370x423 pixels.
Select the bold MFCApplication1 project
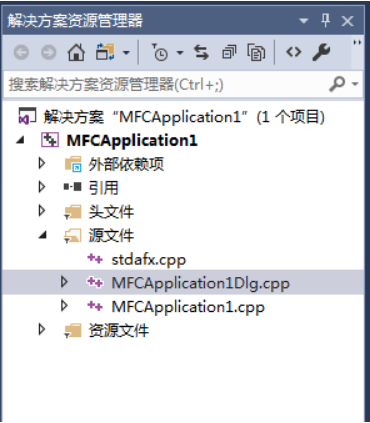tap(132, 140)
